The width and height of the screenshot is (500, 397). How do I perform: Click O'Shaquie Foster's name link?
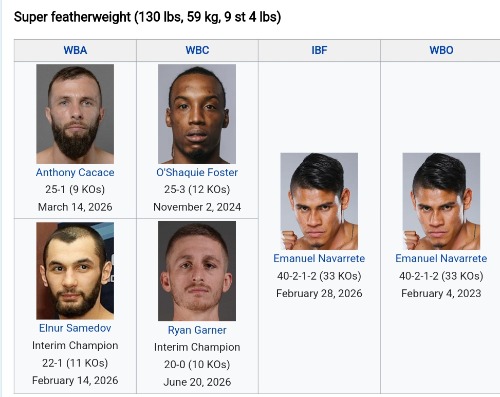click(197, 172)
